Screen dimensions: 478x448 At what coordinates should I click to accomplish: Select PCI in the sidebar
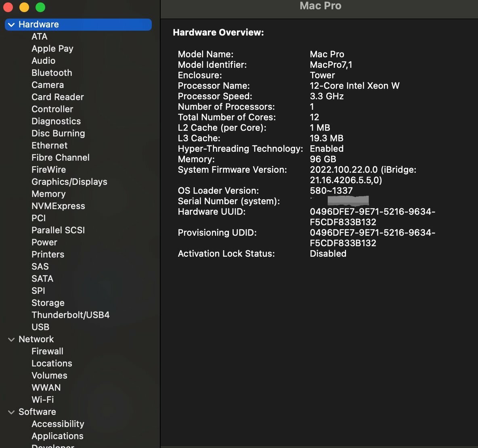(38, 218)
